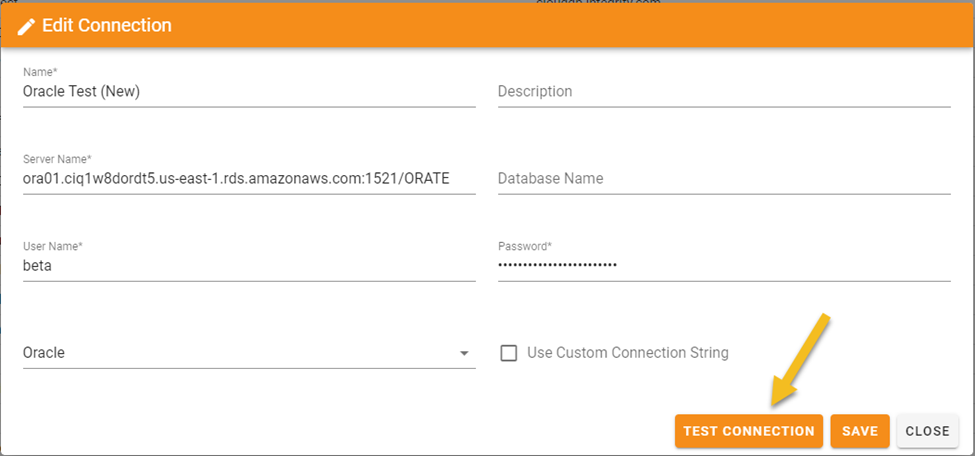Click the Server Name field with amazonaws address

point(248,179)
